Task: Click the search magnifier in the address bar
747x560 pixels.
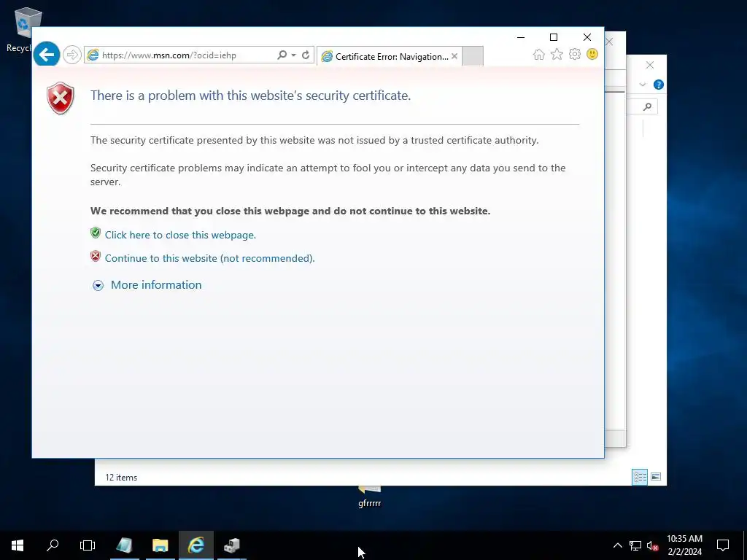Action: [x=282, y=55]
